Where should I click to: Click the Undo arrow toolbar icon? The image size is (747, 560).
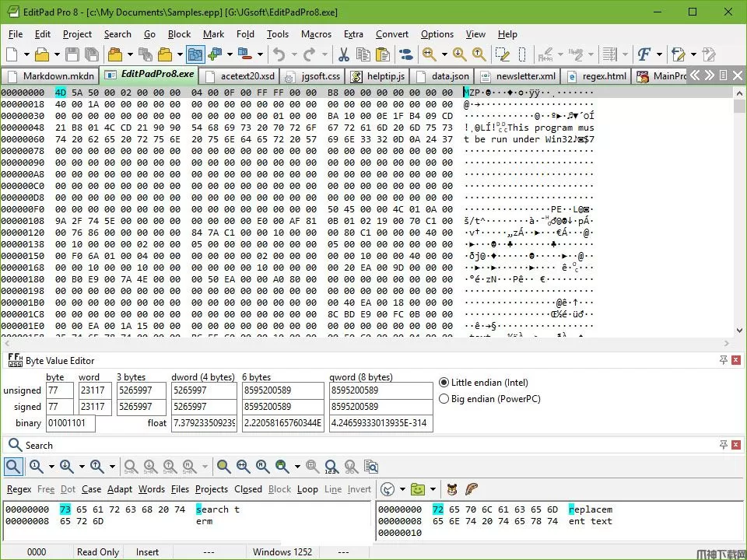[279, 54]
